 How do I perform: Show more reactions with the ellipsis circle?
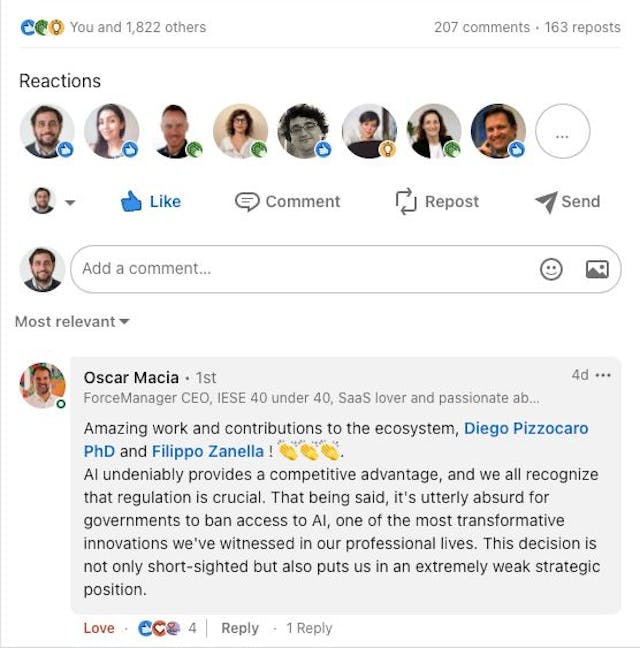pos(562,131)
